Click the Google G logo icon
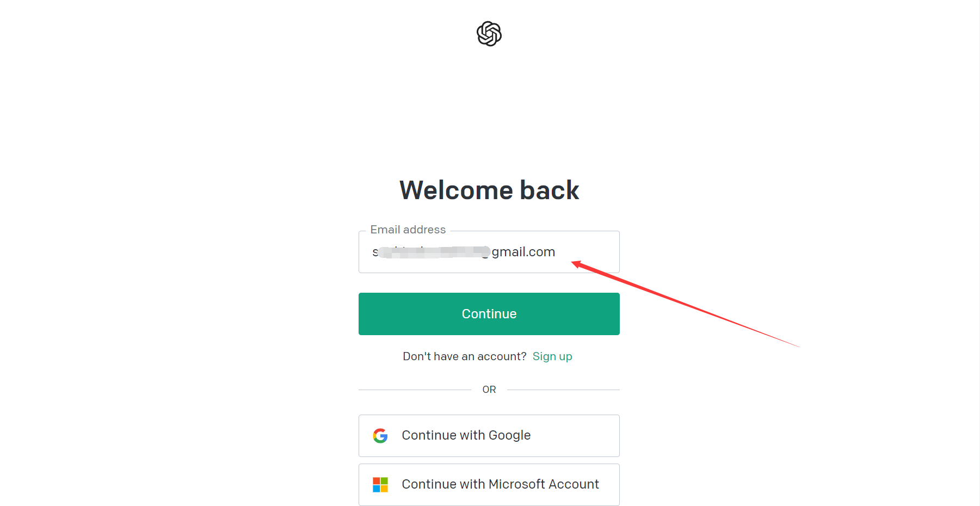Image resolution: width=980 pixels, height=506 pixels. click(x=380, y=436)
